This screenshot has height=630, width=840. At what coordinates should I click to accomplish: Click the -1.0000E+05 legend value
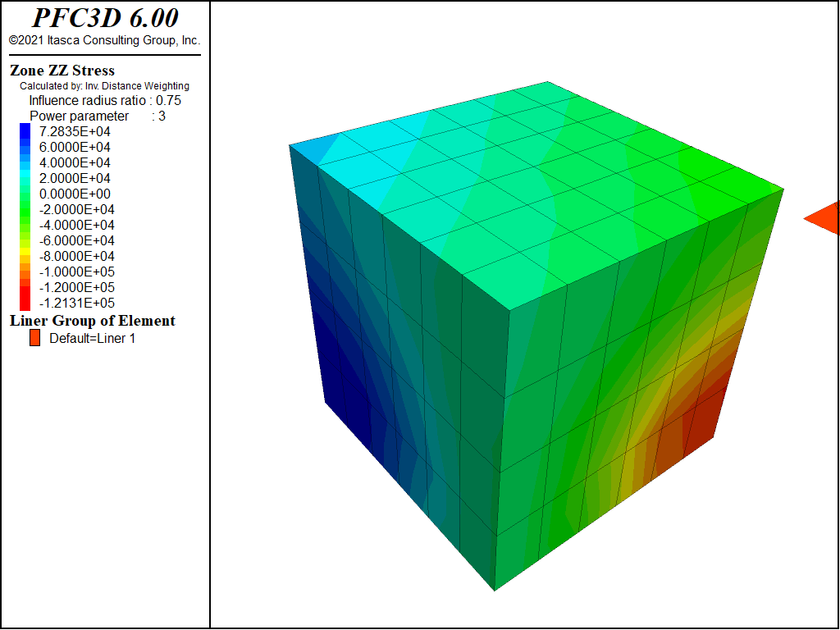[x=76, y=272]
